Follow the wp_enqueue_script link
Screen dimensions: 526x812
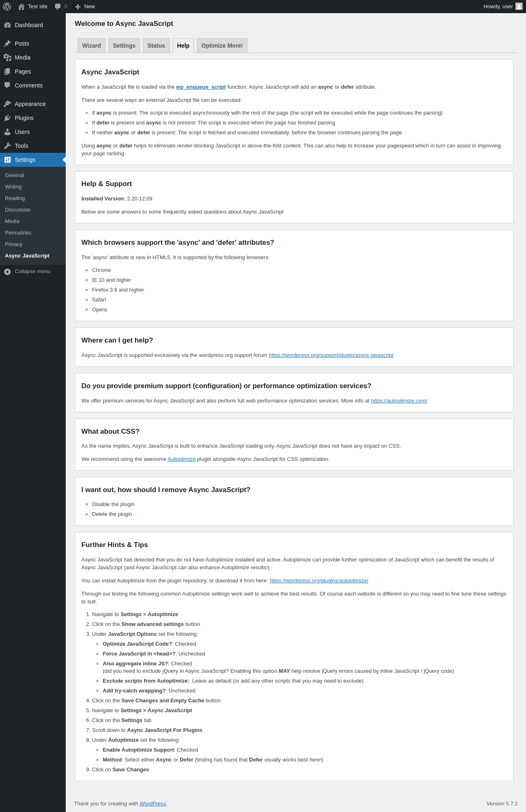[201, 87]
